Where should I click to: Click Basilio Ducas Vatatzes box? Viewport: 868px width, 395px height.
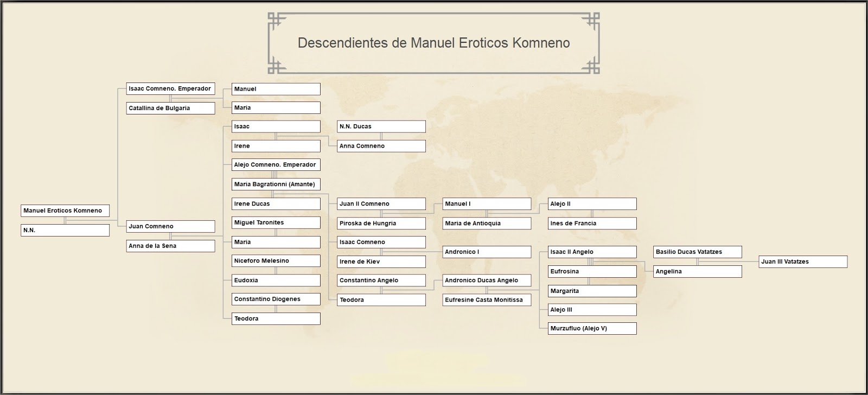click(x=698, y=252)
